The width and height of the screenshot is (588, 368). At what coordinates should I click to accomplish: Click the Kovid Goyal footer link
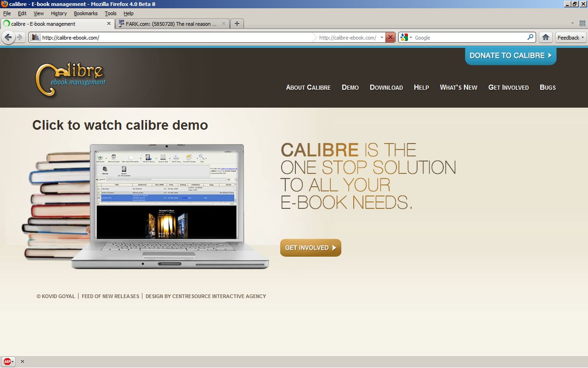click(56, 296)
